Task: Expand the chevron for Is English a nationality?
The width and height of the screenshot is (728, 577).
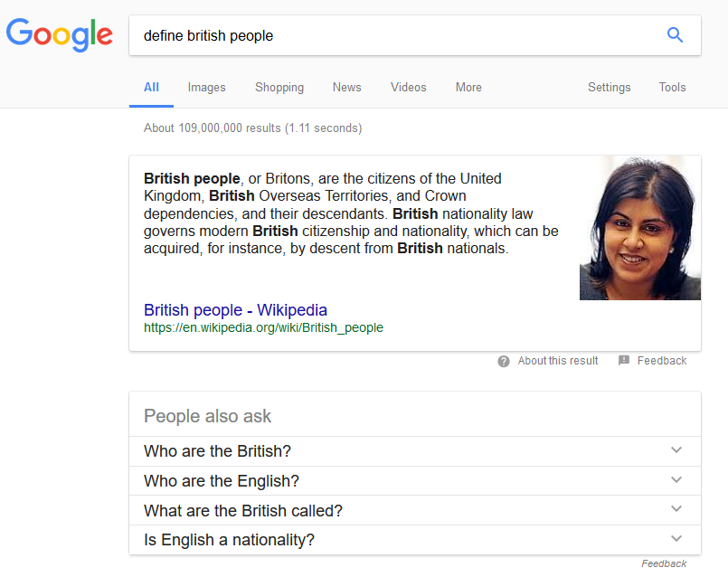Action: [676, 538]
